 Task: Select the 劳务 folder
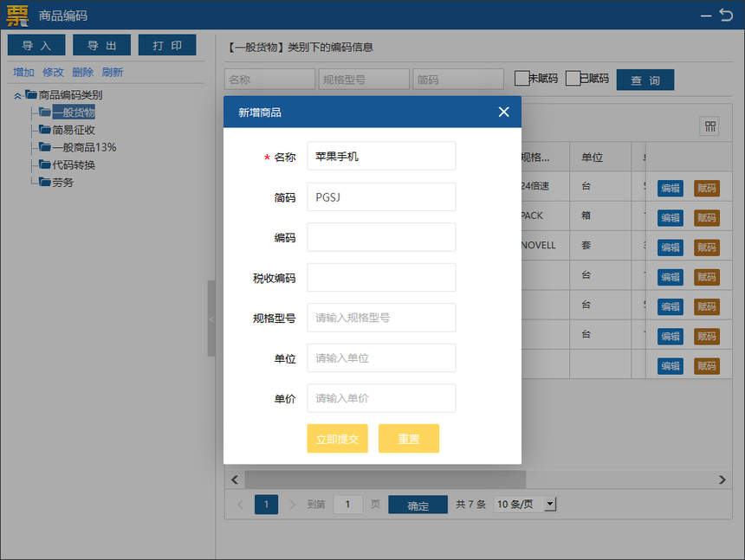62,183
